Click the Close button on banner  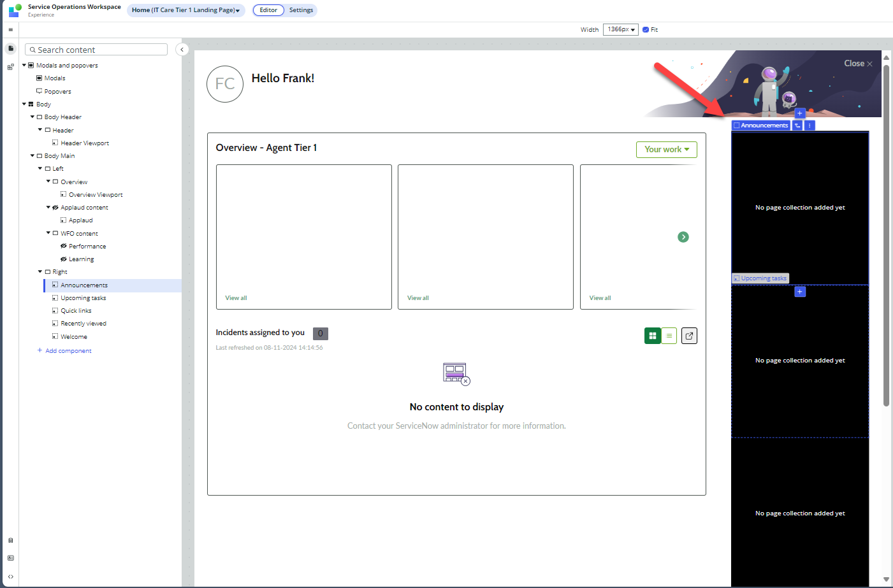858,64
